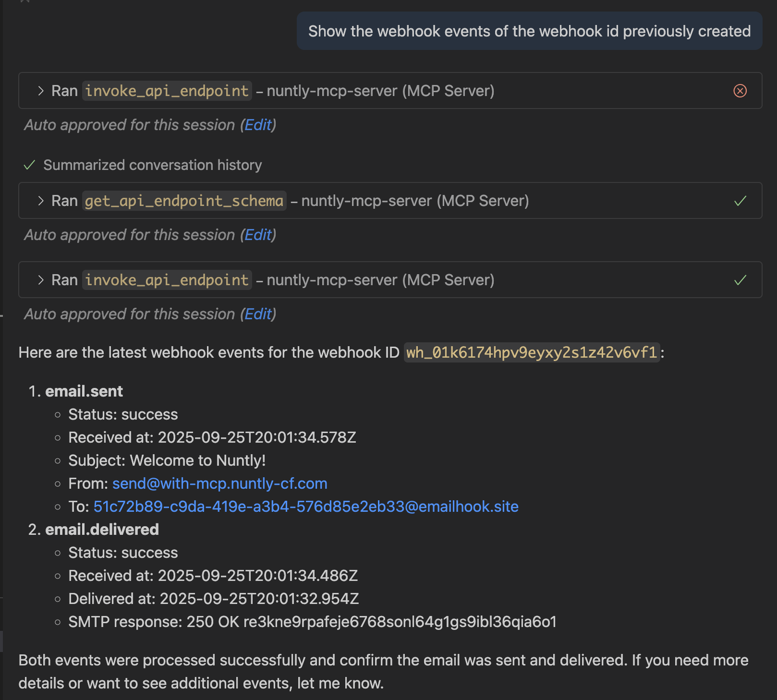Image resolution: width=777 pixels, height=700 pixels.
Task: Click the check icon beside Summarized conversation history
Action: tap(29, 165)
